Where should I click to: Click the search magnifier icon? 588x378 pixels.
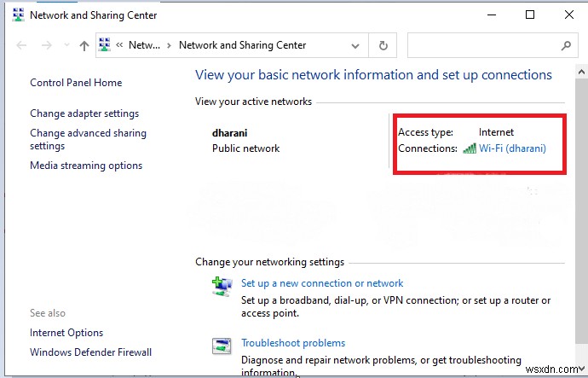coord(566,46)
